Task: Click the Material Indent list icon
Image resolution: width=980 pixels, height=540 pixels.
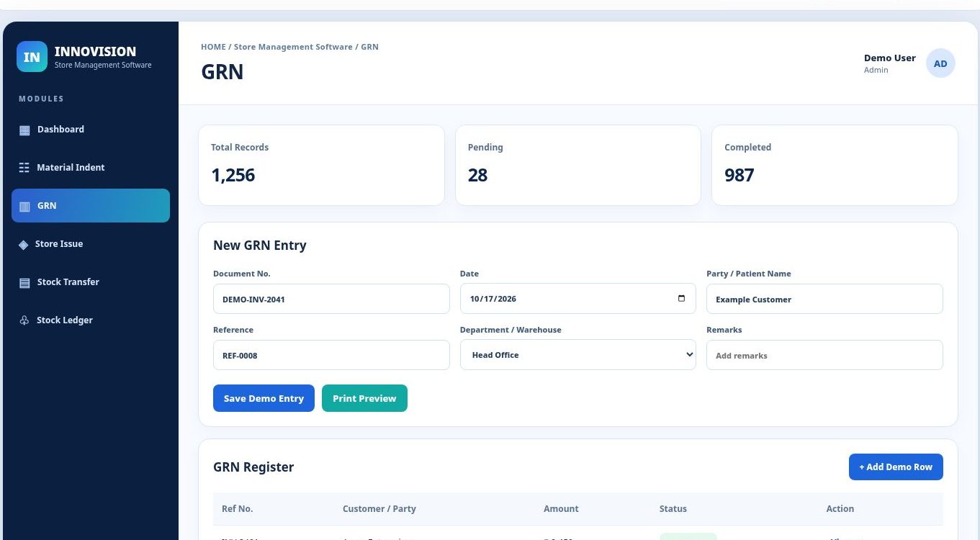Action: click(x=24, y=168)
